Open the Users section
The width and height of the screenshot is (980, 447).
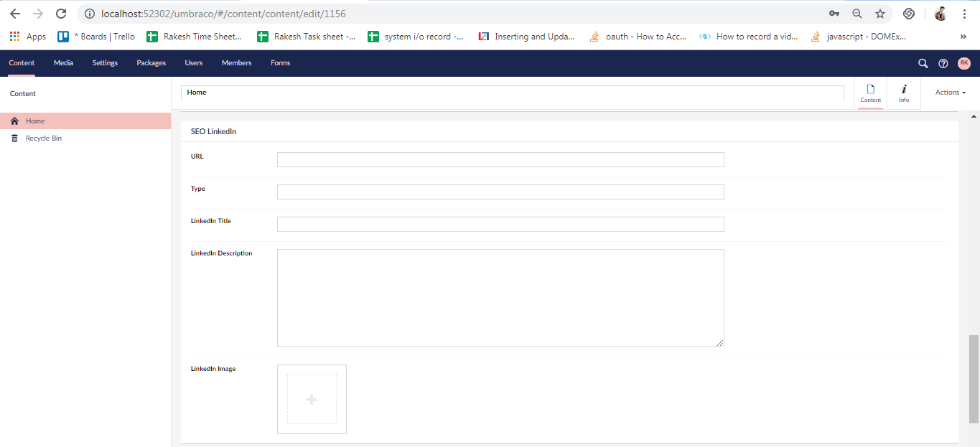[194, 63]
